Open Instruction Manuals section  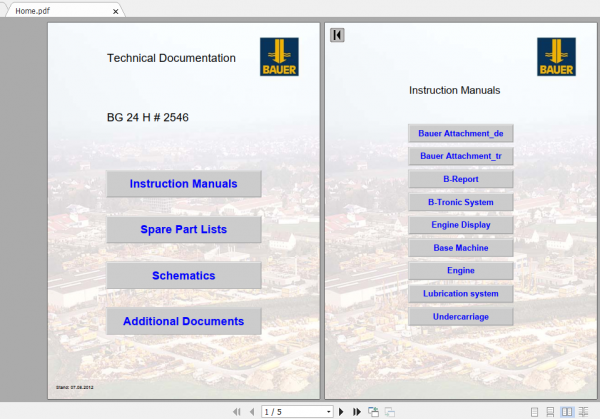tap(184, 184)
